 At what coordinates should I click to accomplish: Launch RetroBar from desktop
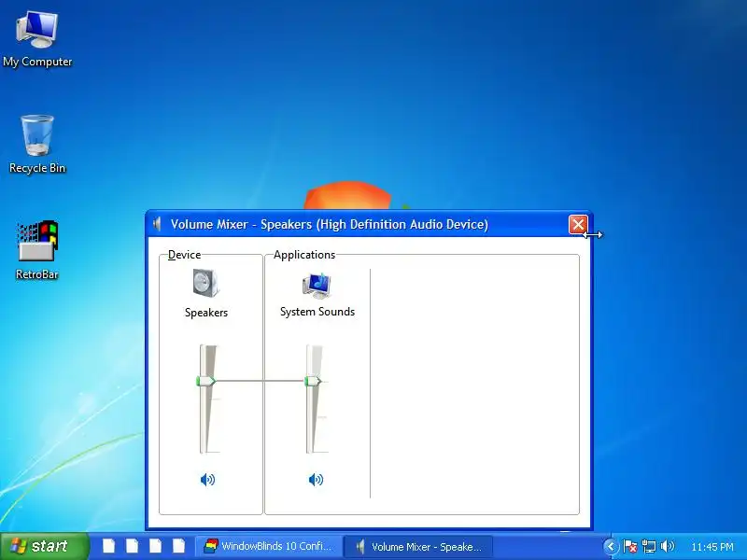pos(37,250)
